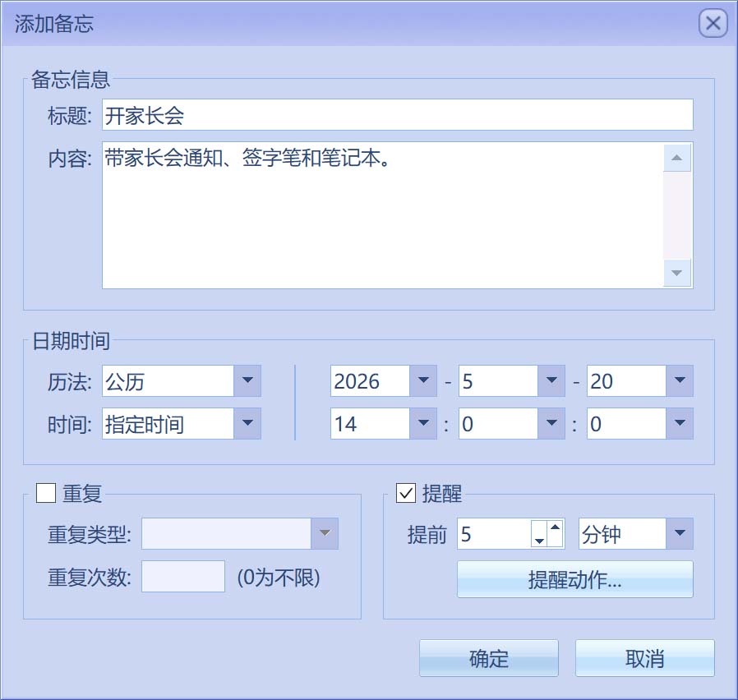Click the 取消 button
Image resolution: width=738 pixels, height=700 pixels.
pos(645,658)
